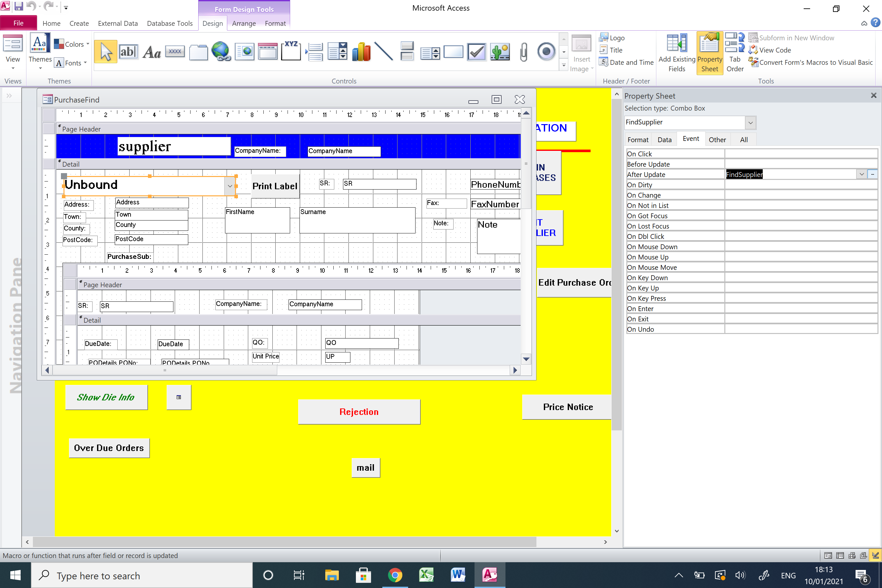The image size is (882, 588).
Task: Expand the Navigation Pane shutter
Action: 9,96
